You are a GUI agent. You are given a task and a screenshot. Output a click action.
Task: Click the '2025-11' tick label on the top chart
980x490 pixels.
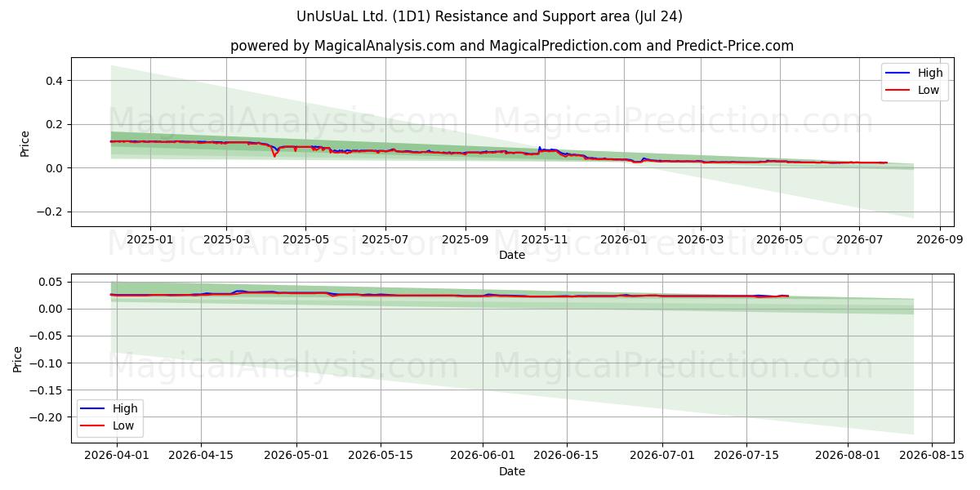(544, 239)
